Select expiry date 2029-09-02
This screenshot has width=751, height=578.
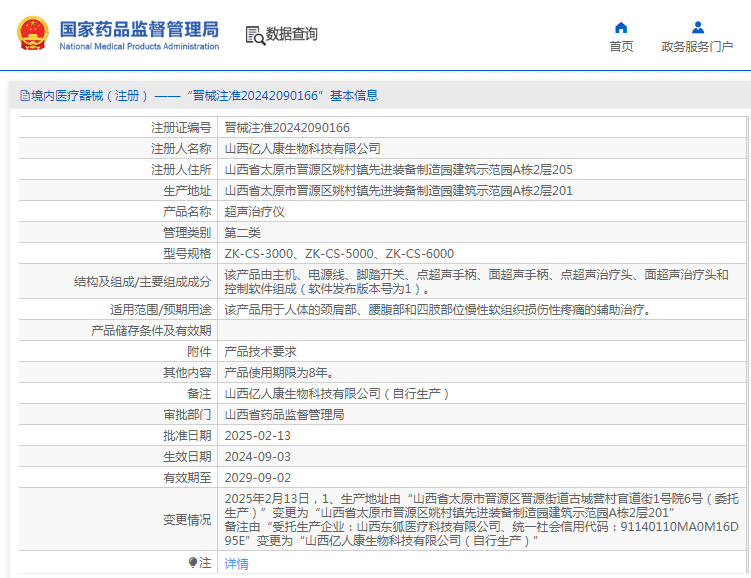pyautogui.click(x=258, y=478)
